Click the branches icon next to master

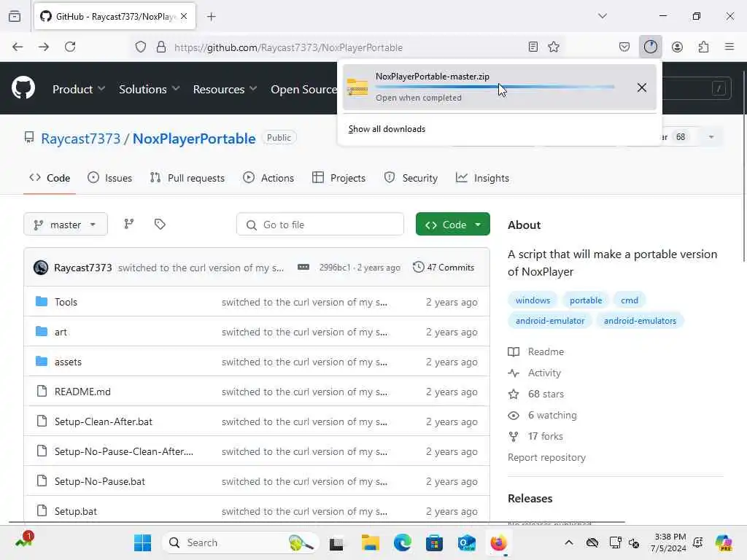128,224
